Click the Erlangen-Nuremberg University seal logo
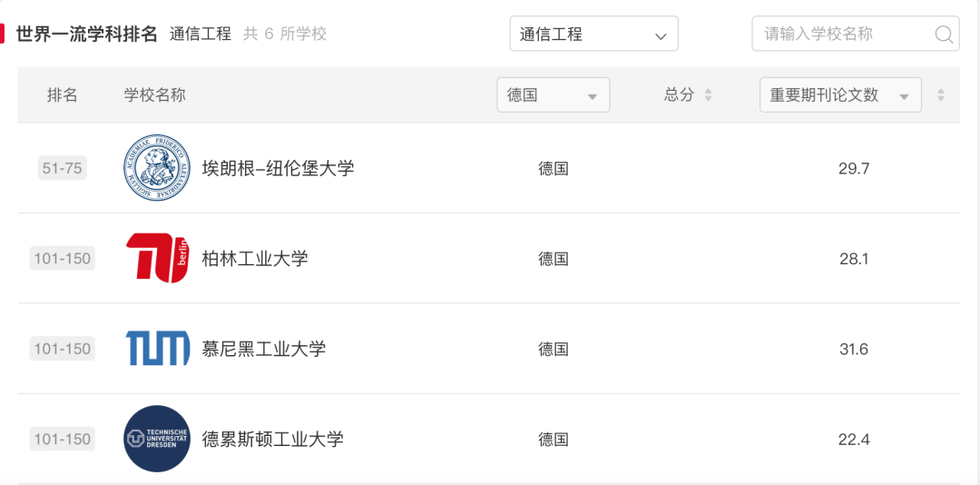The image size is (980, 485). click(x=157, y=168)
